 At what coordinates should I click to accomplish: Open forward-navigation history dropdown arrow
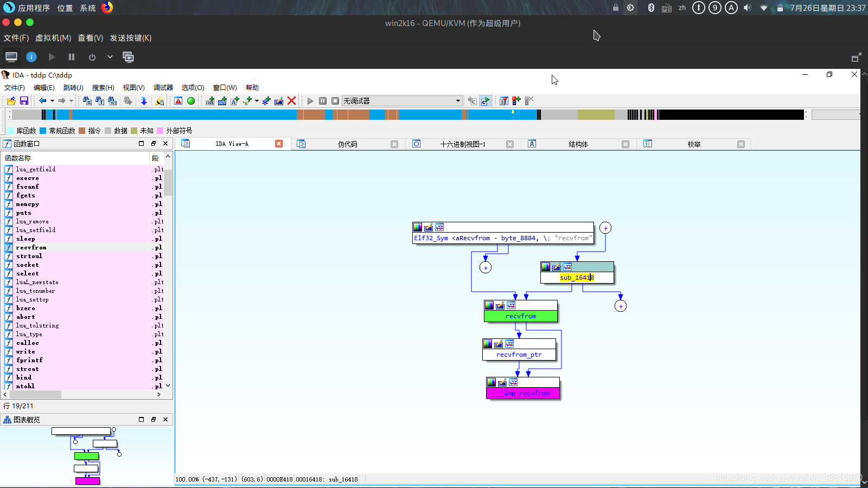point(71,101)
